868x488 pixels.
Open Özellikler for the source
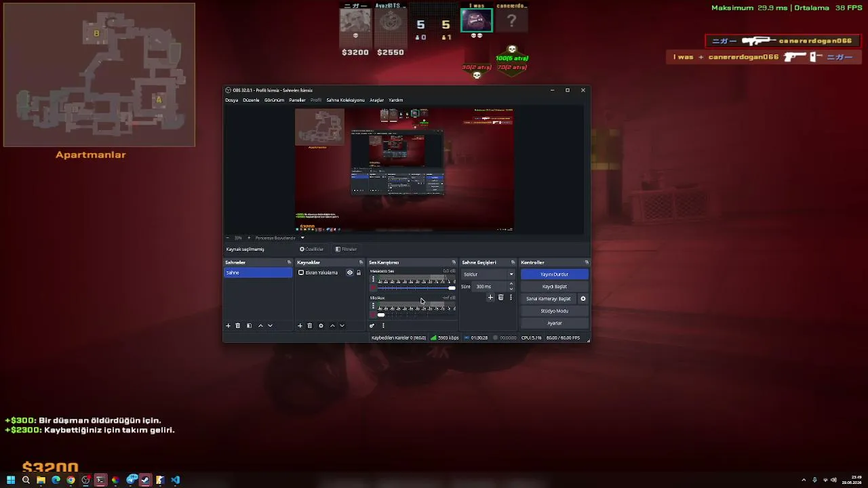tap(312, 249)
